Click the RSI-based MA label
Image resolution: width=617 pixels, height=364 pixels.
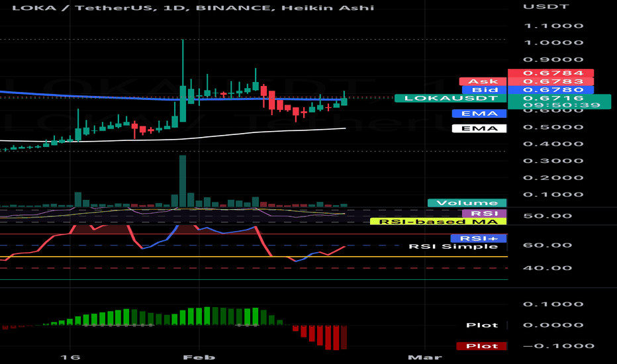click(x=438, y=222)
